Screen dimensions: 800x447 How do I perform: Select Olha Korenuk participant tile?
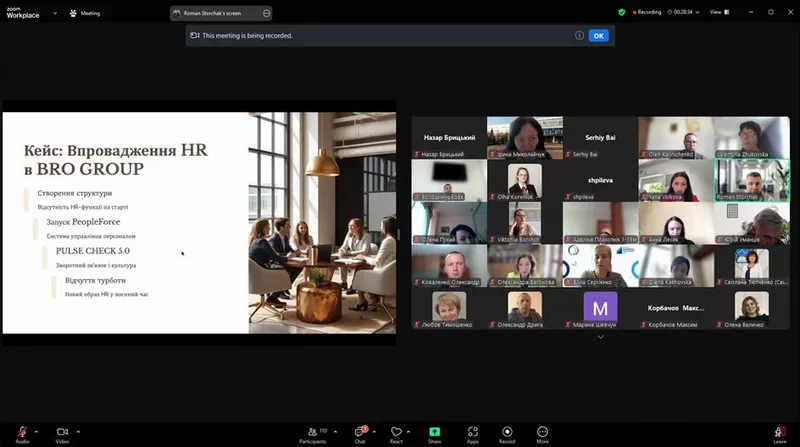(525, 180)
